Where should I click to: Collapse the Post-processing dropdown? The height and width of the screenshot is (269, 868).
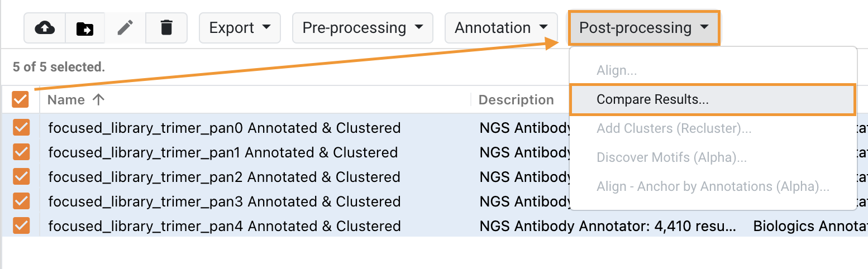(x=644, y=27)
